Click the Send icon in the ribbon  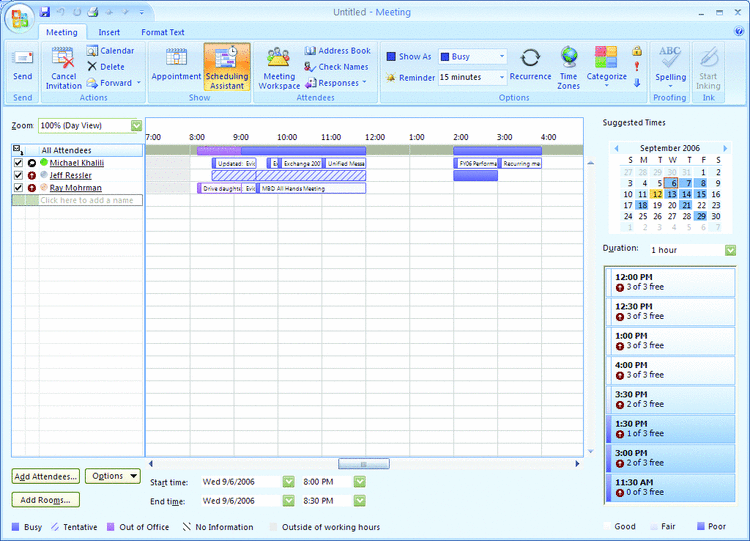[x=22, y=62]
